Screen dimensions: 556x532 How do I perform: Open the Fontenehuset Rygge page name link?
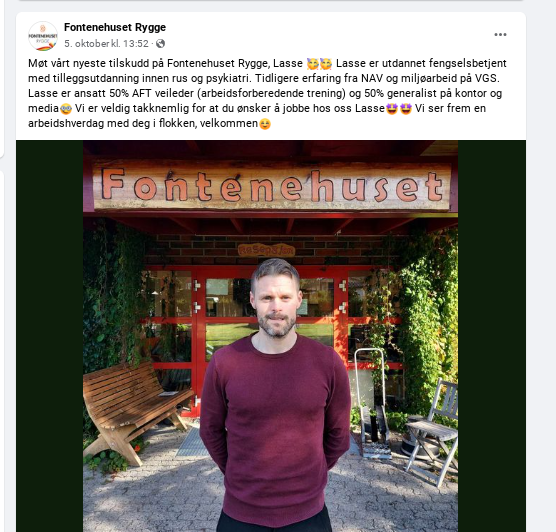(x=115, y=27)
